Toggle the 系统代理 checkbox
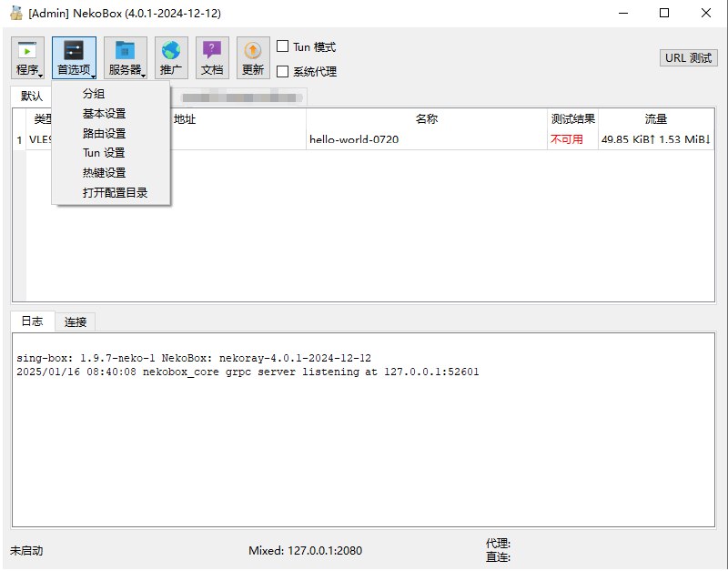This screenshot has height=571, width=728. (282, 72)
